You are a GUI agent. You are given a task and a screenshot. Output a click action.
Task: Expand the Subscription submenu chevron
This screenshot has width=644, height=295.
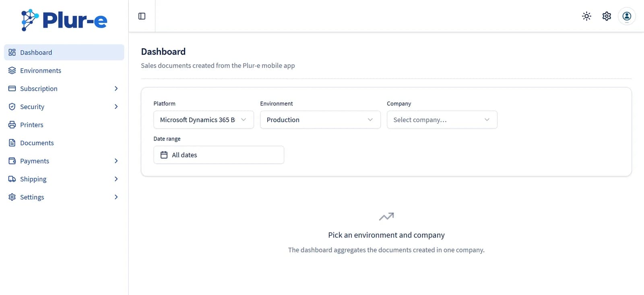pos(116,88)
